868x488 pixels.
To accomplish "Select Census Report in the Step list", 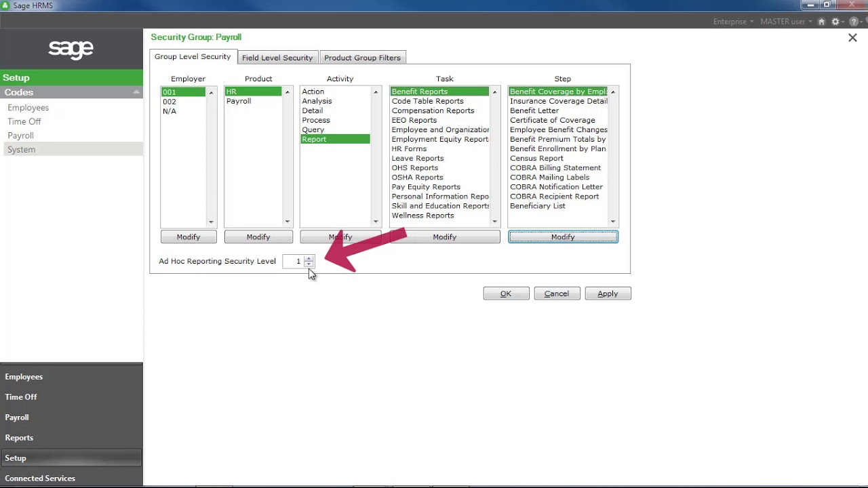I will pos(535,158).
